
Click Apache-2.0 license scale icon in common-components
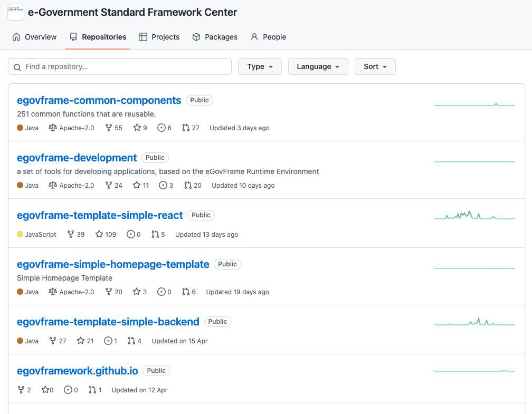(53, 128)
